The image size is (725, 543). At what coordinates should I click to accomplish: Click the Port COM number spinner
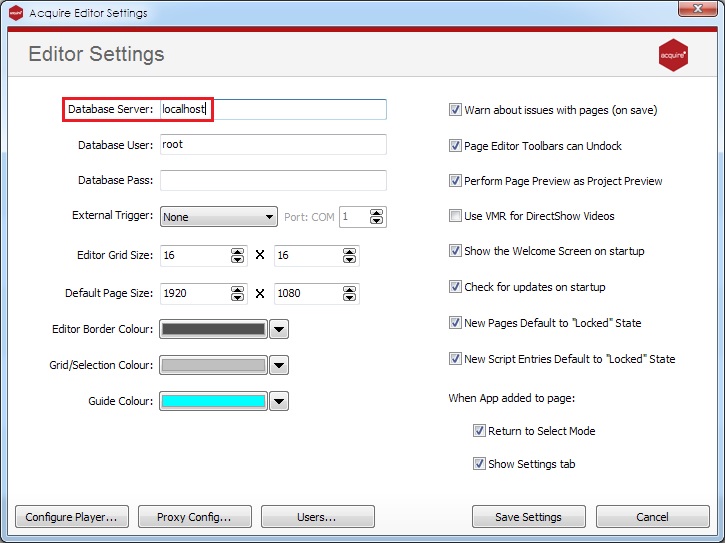[376, 217]
